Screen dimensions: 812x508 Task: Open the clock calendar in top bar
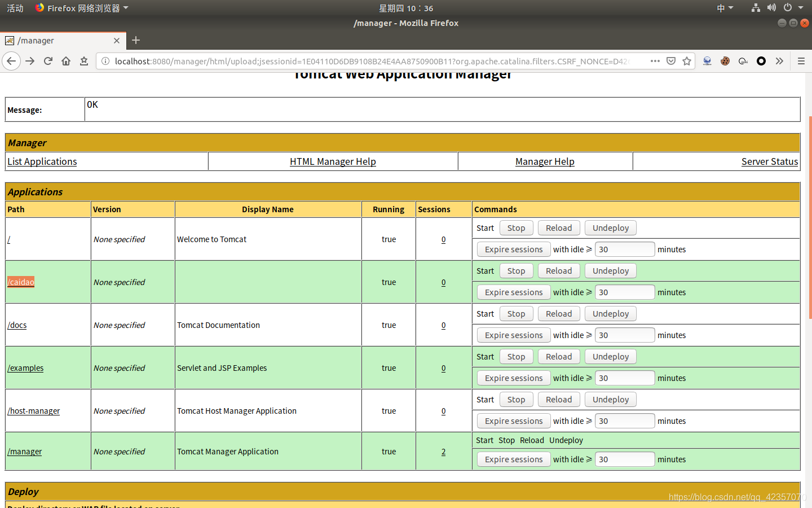pyautogui.click(x=406, y=8)
